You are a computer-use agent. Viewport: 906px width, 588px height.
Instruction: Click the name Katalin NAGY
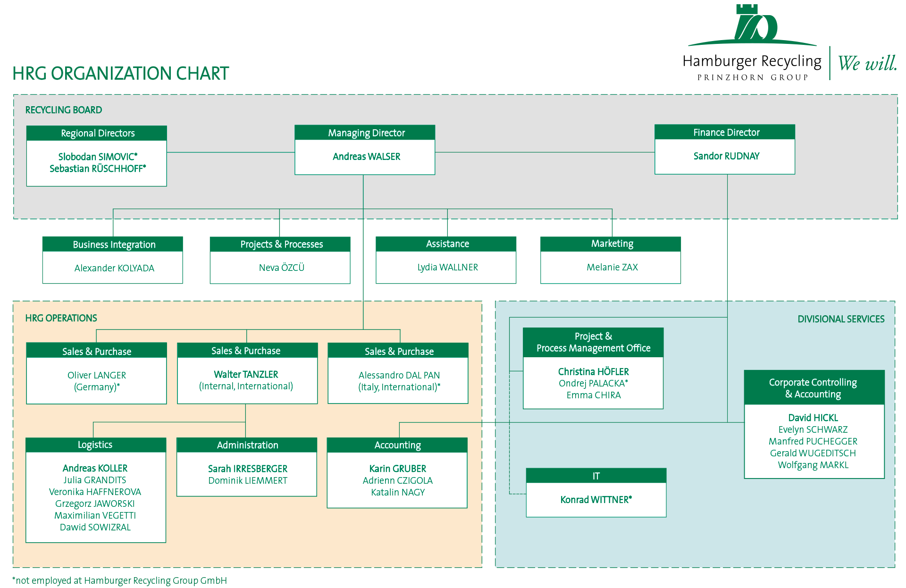coord(398,492)
